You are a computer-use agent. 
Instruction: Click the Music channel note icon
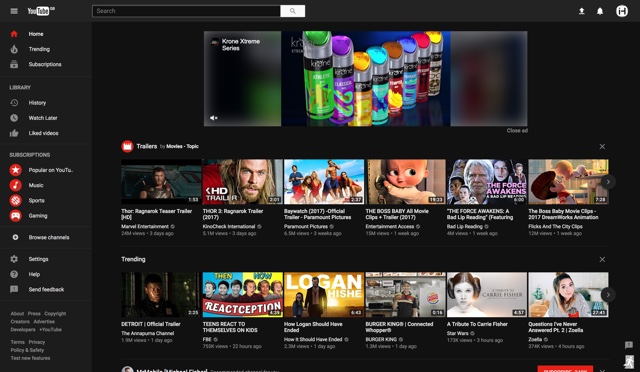click(x=16, y=185)
